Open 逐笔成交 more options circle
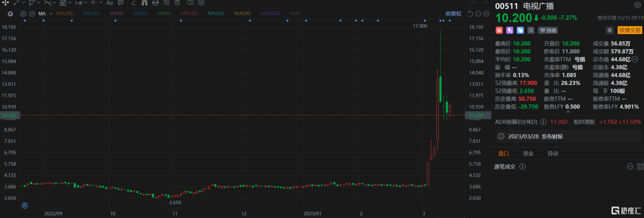This screenshot has width=644, height=218. tap(629, 167)
